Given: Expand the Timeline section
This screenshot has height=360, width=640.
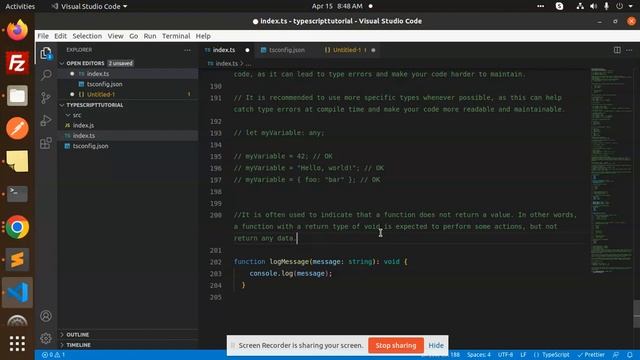Looking at the screenshot, I should click(x=78, y=345).
